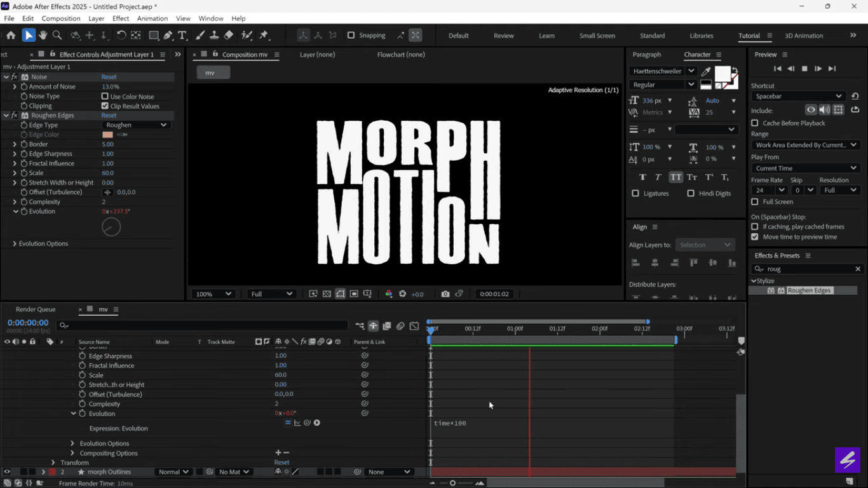Image resolution: width=868 pixels, height=488 pixels.
Task: Toggle the transparency grid icon
Action: [327, 294]
